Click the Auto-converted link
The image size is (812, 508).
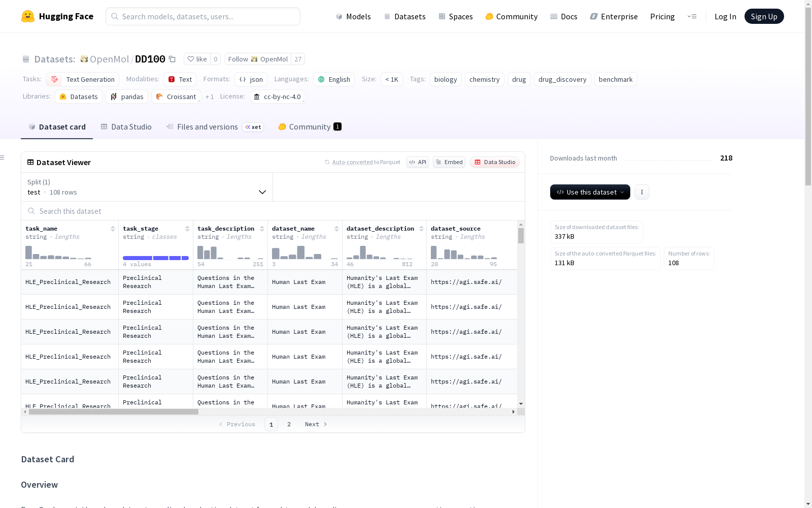[353, 162]
